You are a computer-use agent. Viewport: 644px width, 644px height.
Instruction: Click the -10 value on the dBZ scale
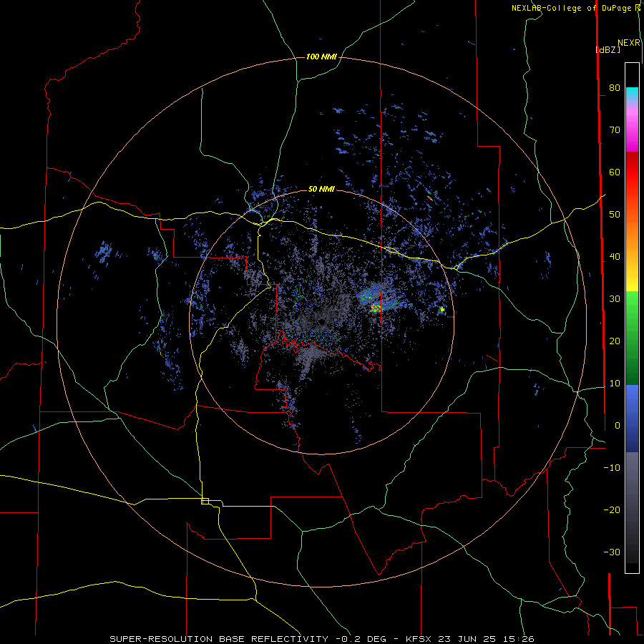coord(612,468)
